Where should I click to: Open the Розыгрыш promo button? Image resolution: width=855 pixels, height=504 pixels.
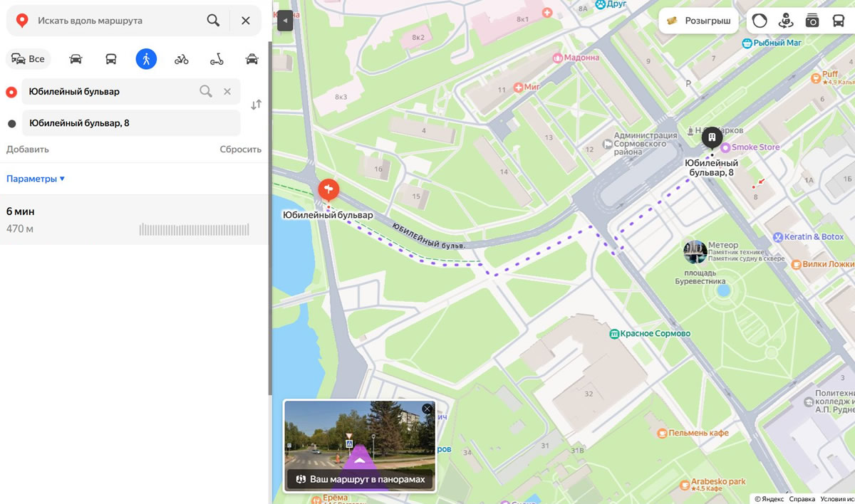coord(698,21)
